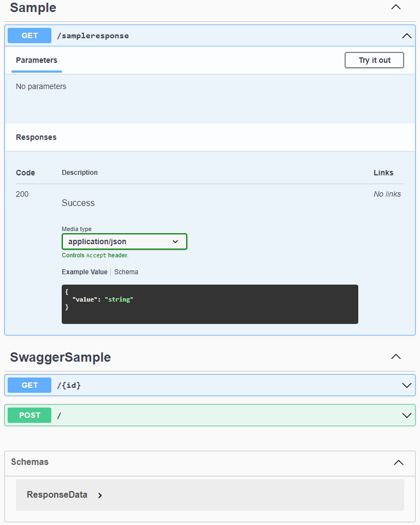Click the Try it out button
The height and width of the screenshot is (525, 420).
pos(374,60)
